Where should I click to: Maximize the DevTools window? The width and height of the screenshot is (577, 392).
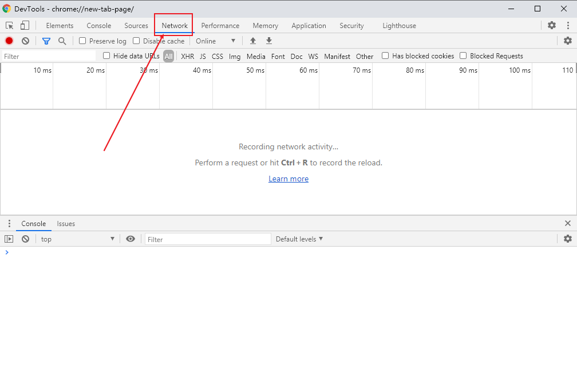pos(538,9)
